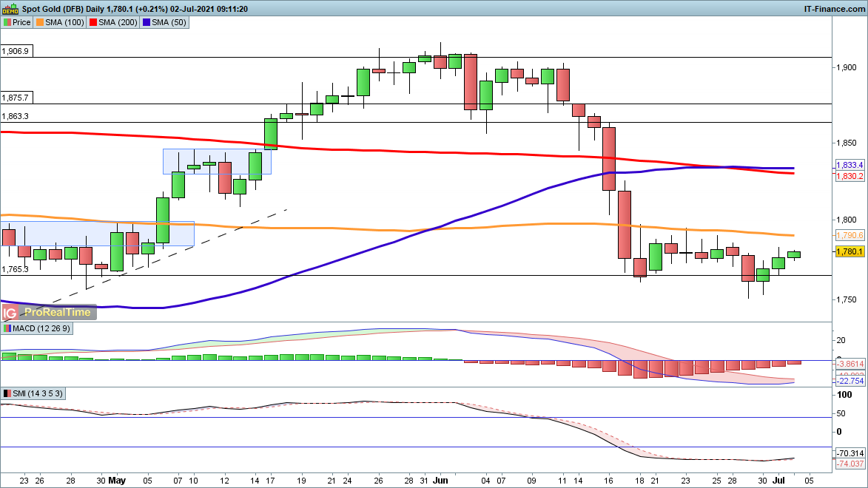Click the orange SMA (100) color swatch
868x488 pixels.
[41, 22]
